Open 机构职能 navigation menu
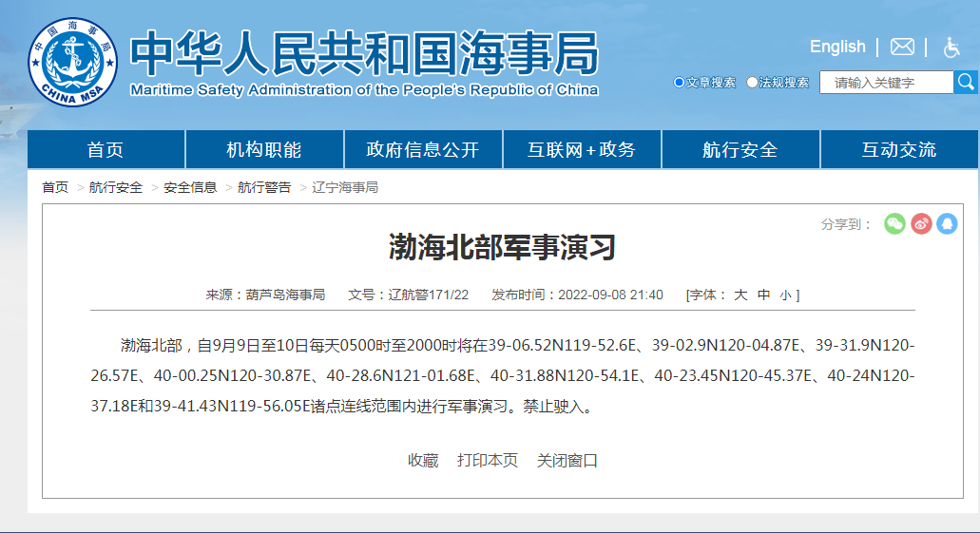 click(x=264, y=149)
